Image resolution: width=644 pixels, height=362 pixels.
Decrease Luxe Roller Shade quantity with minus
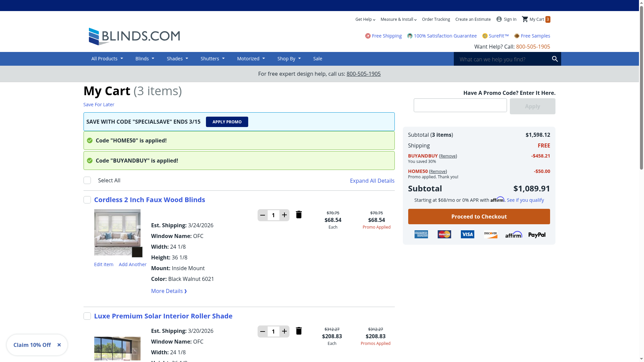[263, 331]
